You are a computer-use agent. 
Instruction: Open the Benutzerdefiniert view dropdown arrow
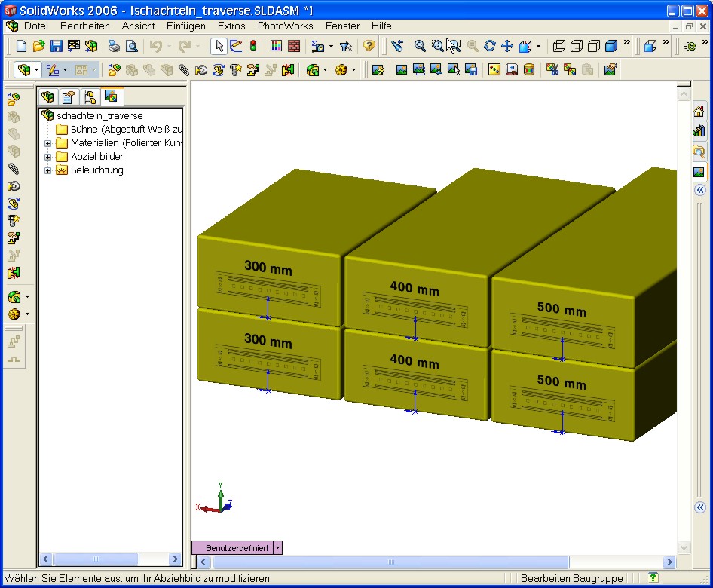click(278, 548)
